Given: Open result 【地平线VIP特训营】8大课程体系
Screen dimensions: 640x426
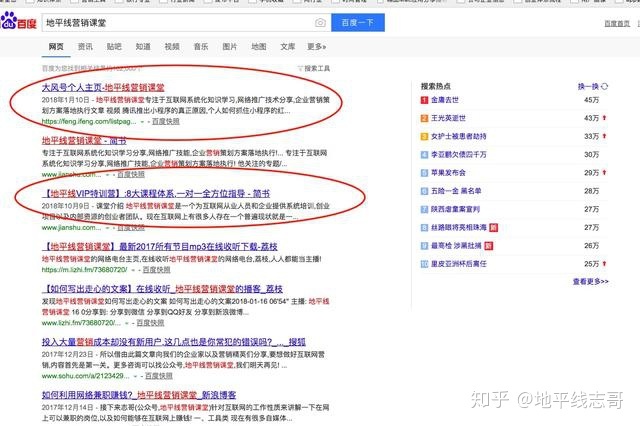Looking at the screenshot, I should point(156,193).
